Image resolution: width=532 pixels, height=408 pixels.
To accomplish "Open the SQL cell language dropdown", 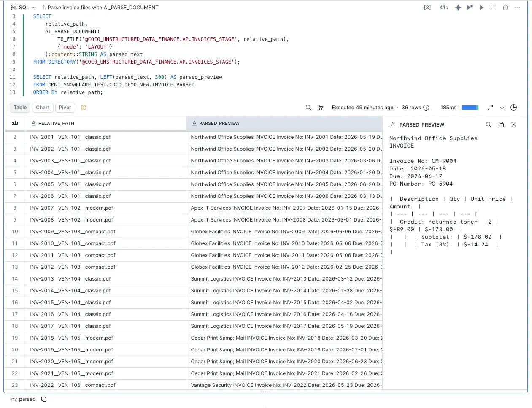I will click(x=24, y=8).
